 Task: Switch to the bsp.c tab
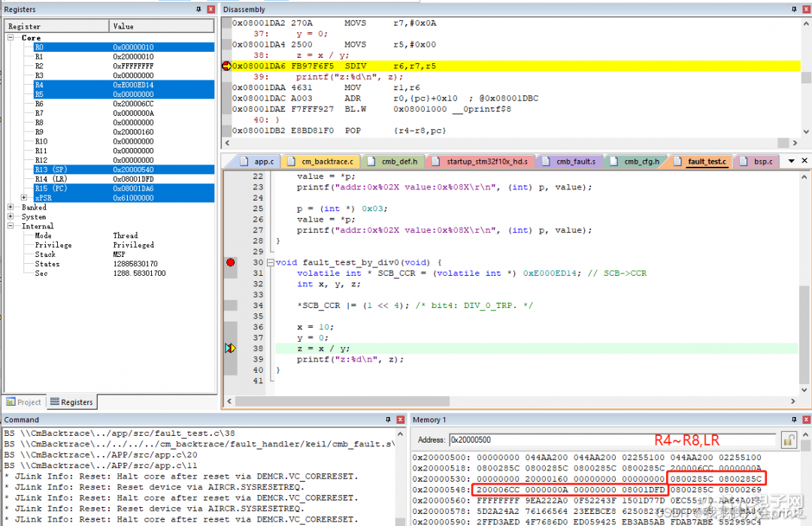[756, 162]
